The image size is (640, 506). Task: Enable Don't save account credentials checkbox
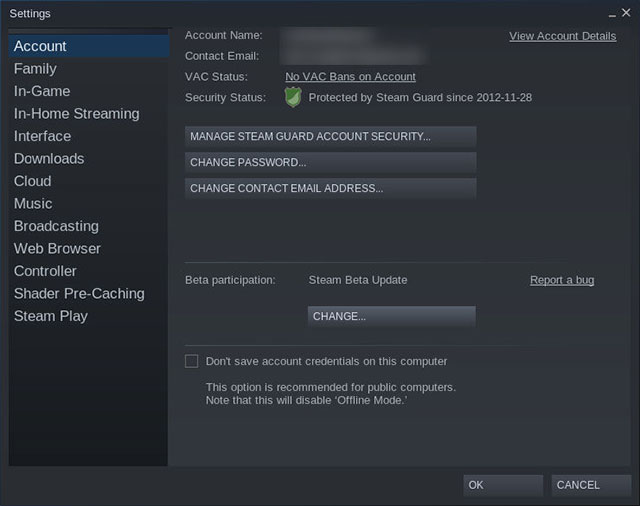pos(191,361)
